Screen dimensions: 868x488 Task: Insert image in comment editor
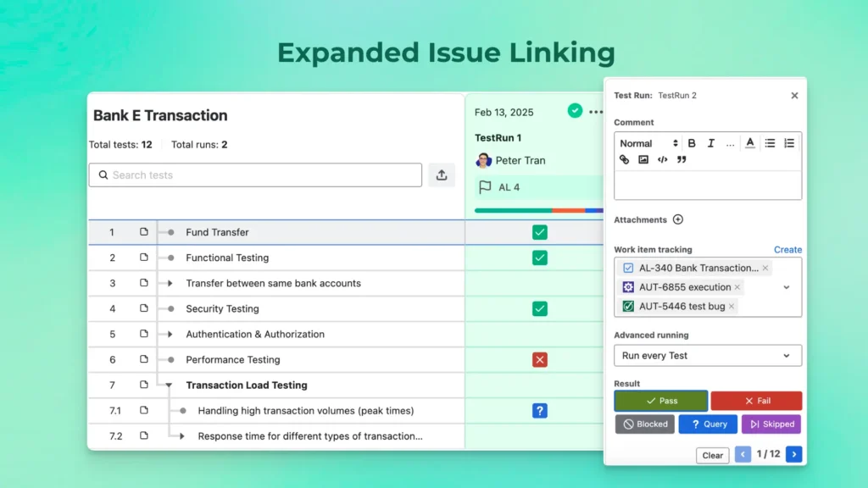tap(643, 160)
